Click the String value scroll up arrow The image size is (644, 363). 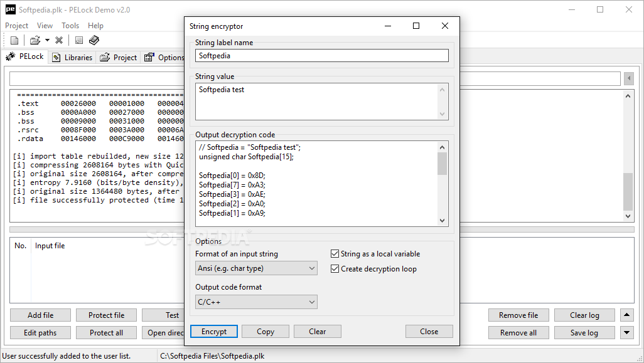click(443, 90)
